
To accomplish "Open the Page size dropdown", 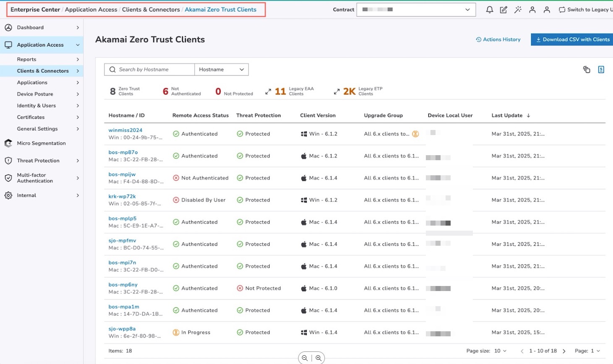I will click(x=500, y=351).
